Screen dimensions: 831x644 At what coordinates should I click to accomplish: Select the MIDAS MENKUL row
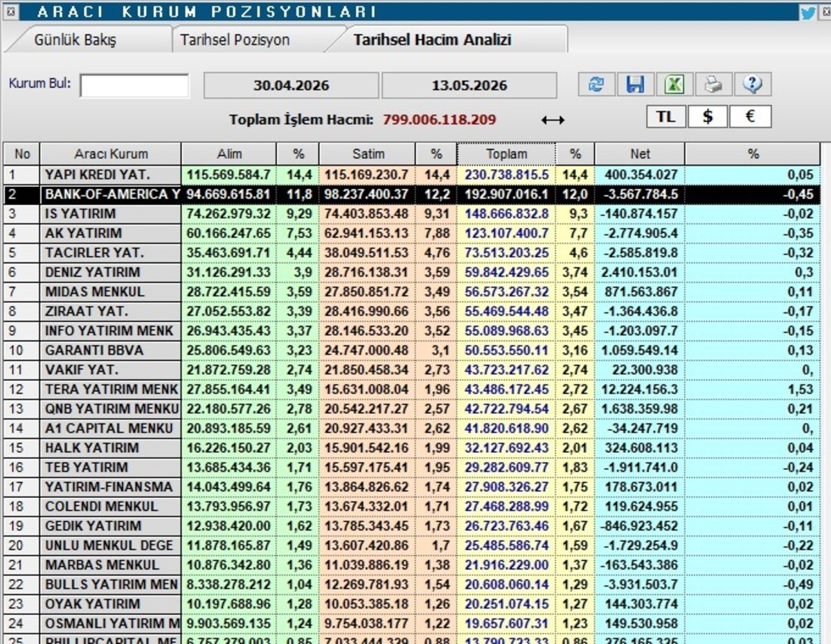tap(412, 292)
